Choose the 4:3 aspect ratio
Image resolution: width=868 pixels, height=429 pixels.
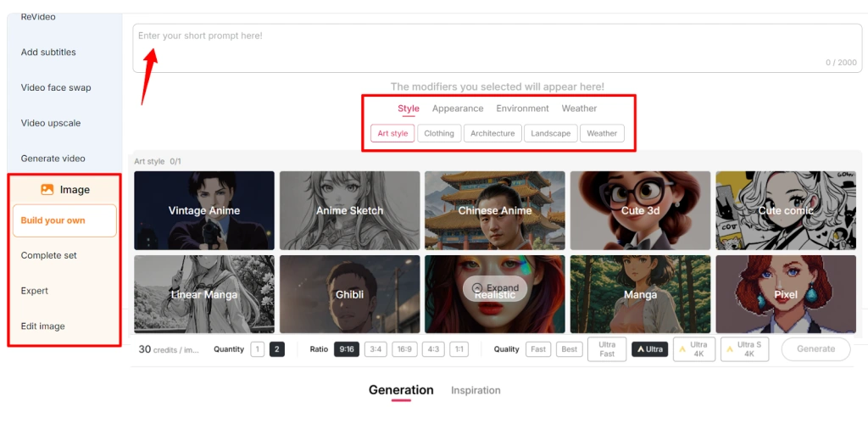[x=433, y=349]
